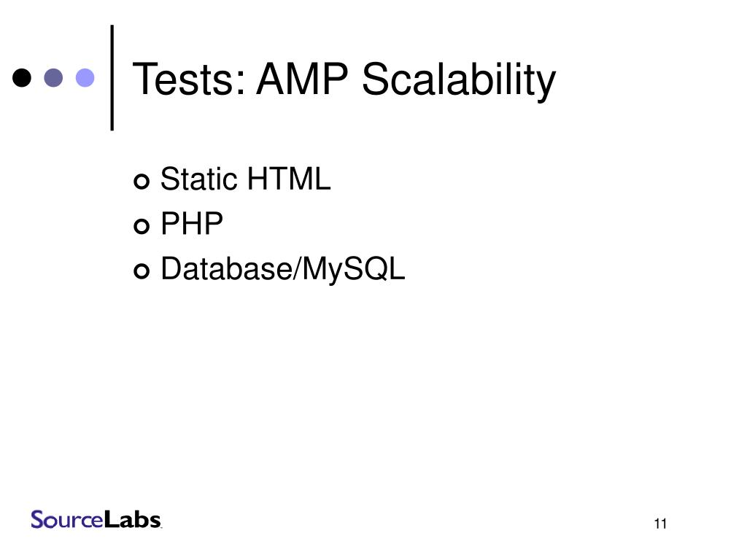Screen dimensions: 747x560
Task: Click the light lavender dot
Action: tap(85, 77)
